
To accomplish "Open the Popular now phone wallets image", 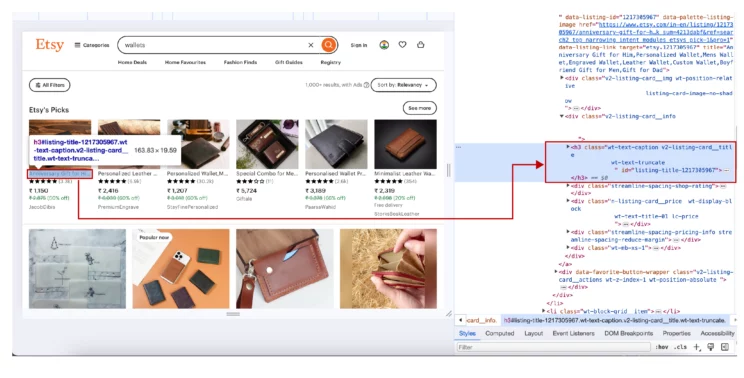I will pyautogui.click(x=181, y=269).
